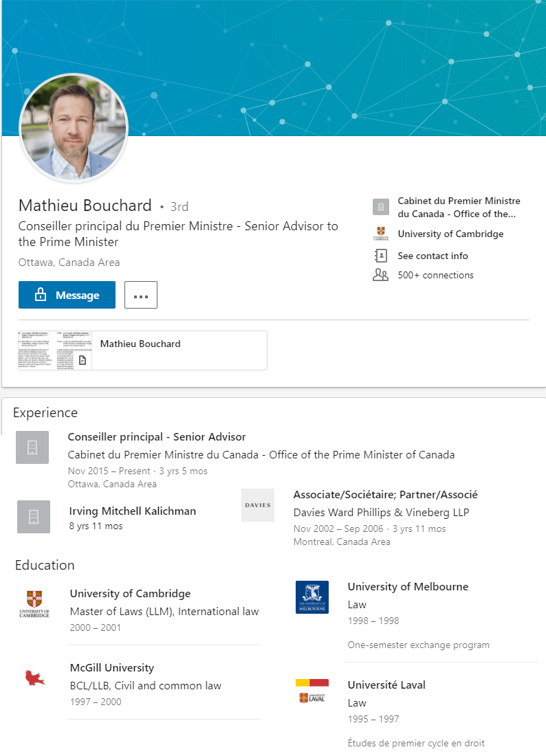Open See contact info

pyautogui.click(x=432, y=256)
